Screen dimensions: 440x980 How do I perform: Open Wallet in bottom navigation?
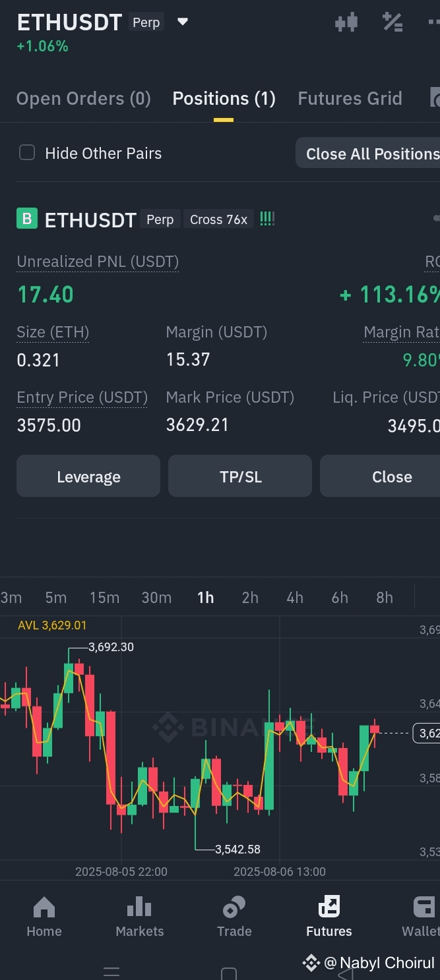pos(422,917)
